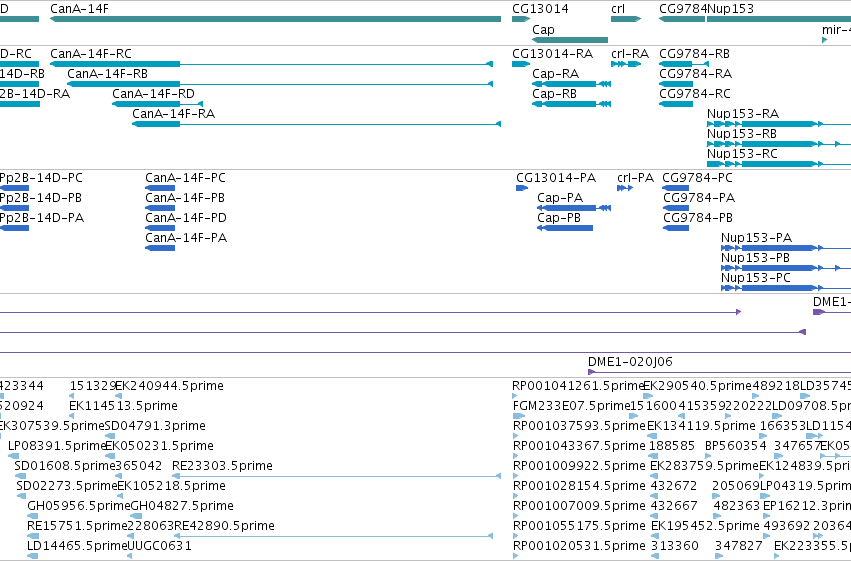Image resolution: width=851 pixels, height=561 pixels.
Task: Select EST EK050231.5prime
Action: click(159, 446)
